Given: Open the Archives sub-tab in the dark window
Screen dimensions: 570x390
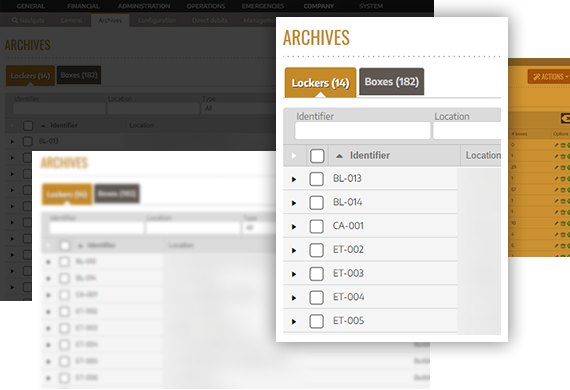Looking at the screenshot, I should [110, 20].
